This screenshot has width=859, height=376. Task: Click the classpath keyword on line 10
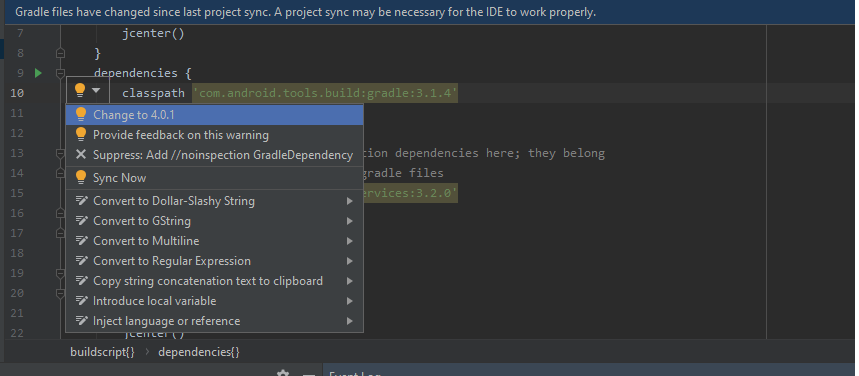pos(153,93)
